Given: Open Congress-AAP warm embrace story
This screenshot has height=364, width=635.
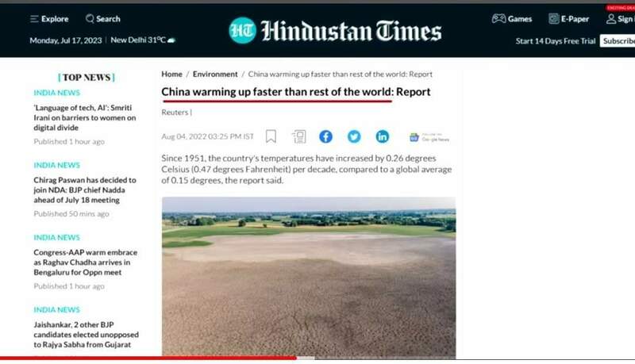Looking at the screenshot, I should point(86,262).
